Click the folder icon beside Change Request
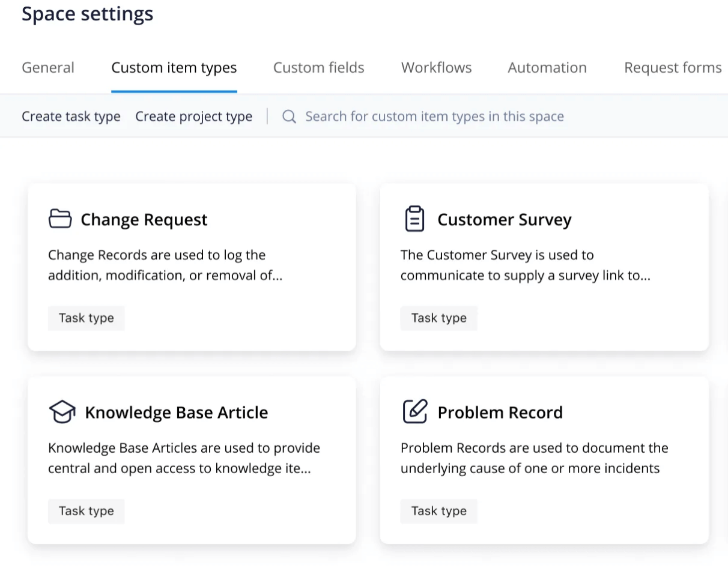This screenshot has height=568, width=728. pos(60,219)
